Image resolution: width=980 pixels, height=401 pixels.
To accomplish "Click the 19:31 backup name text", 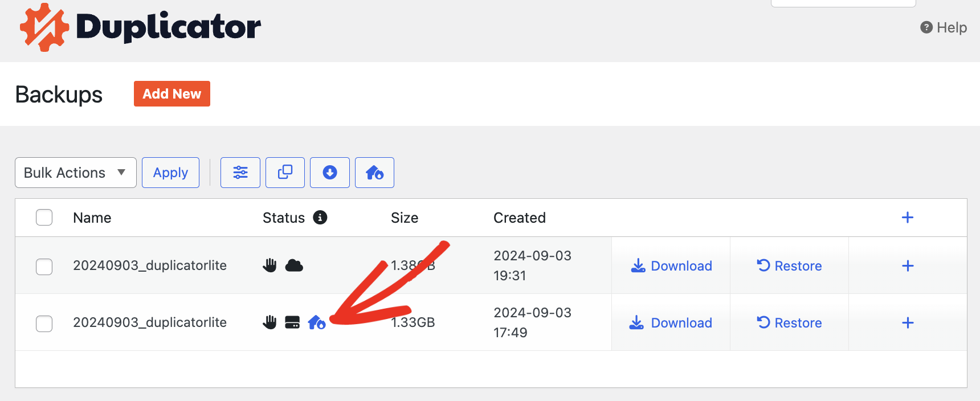I will [150, 265].
